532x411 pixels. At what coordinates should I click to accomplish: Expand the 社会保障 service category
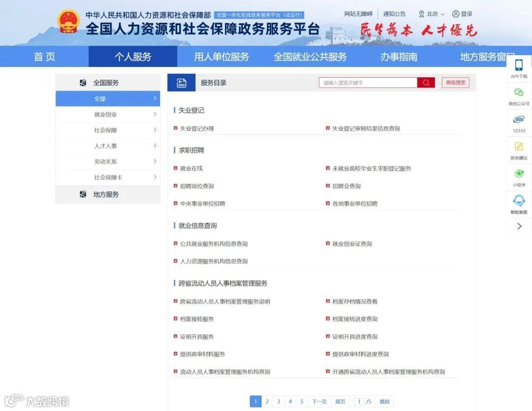(107, 130)
